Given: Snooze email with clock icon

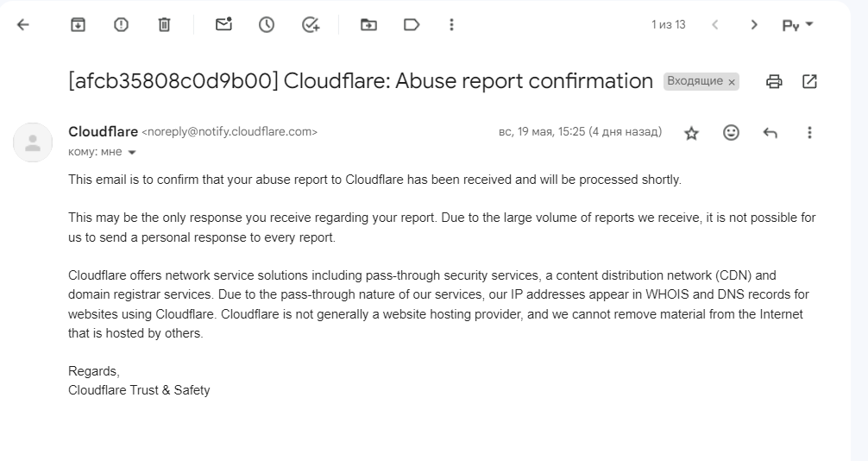Looking at the screenshot, I should pos(267,25).
